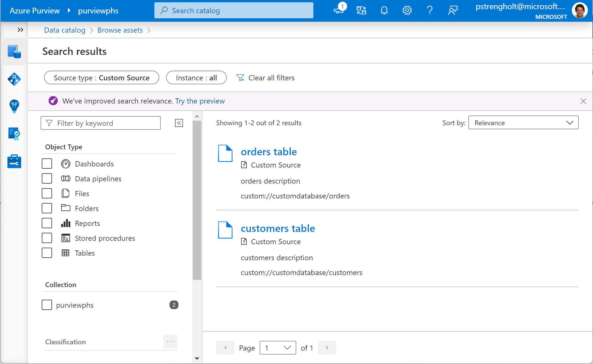Click the Filter by keyword field
This screenshot has width=593, height=364.
[101, 123]
